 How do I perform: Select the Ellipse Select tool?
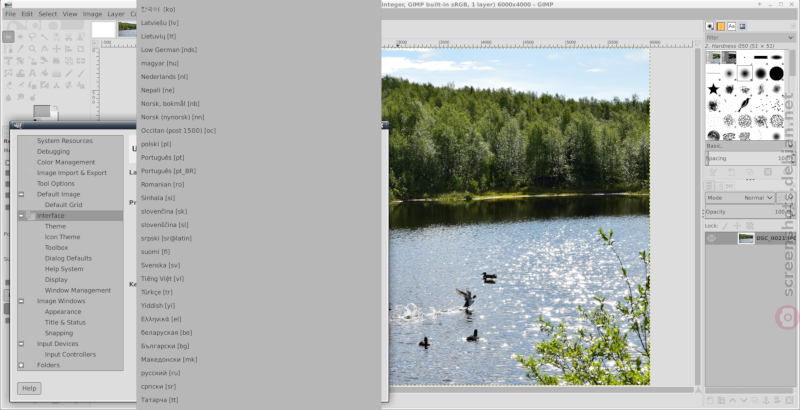point(20,37)
